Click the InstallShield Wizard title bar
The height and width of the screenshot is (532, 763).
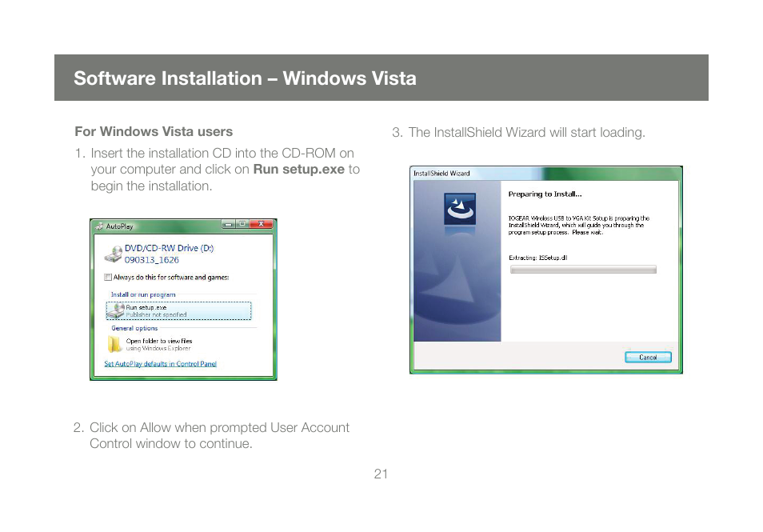coord(546,174)
